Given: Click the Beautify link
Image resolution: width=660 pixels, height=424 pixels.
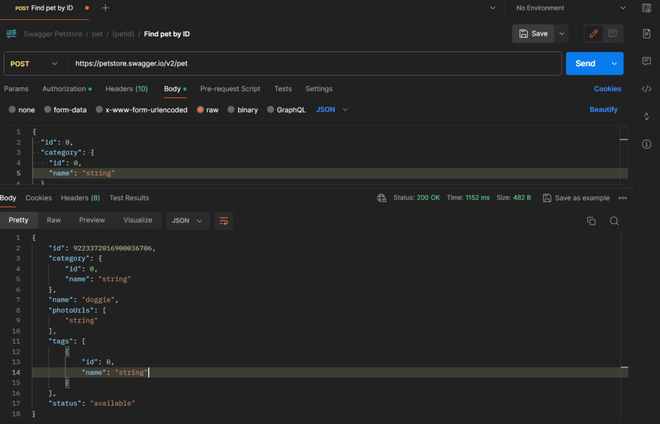Looking at the screenshot, I should click(603, 109).
